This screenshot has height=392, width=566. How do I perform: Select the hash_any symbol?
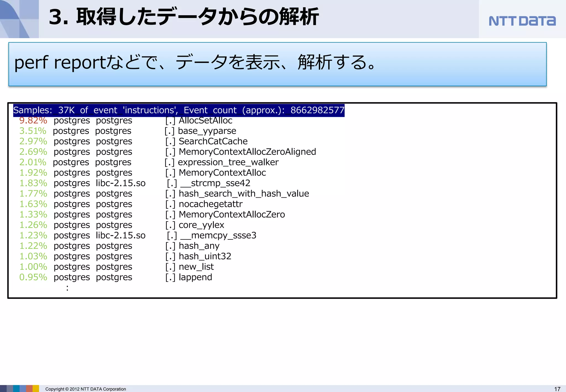pyautogui.click(x=199, y=246)
